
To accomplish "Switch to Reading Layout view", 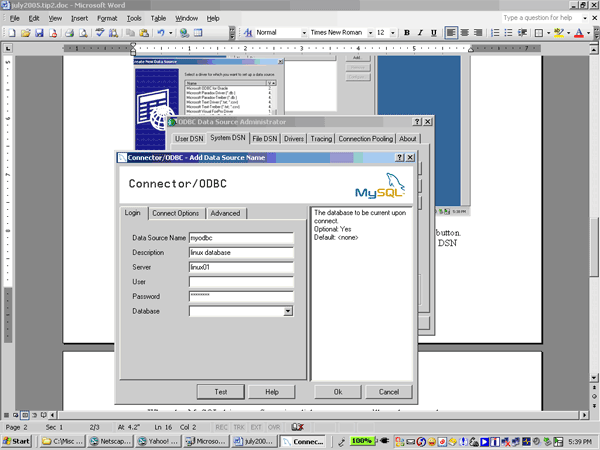I will [x=43, y=415].
